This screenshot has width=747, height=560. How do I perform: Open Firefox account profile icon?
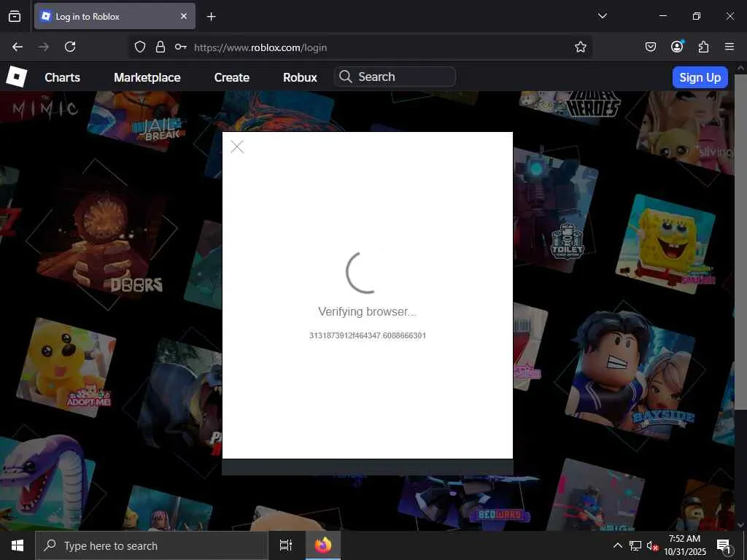[x=677, y=47]
